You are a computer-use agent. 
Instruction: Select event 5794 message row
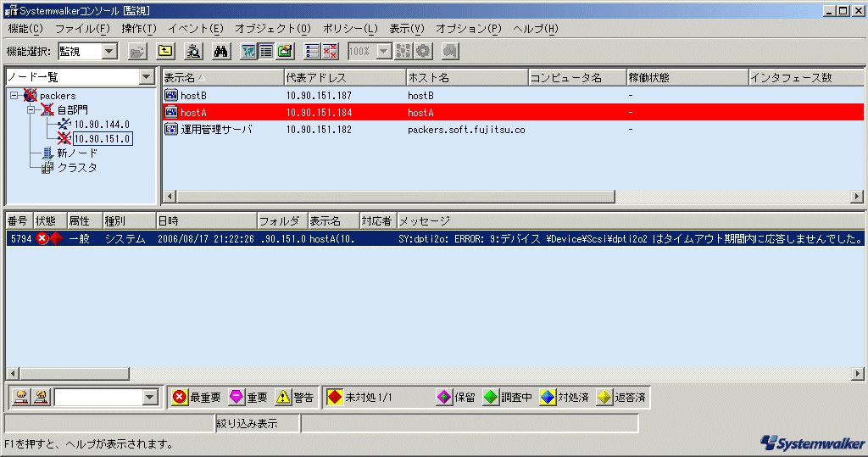pyautogui.click(x=435, y=239)
